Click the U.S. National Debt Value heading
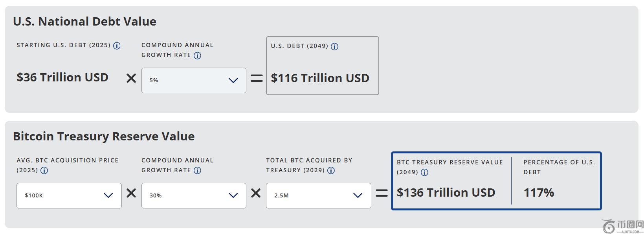 click(84, 21)
